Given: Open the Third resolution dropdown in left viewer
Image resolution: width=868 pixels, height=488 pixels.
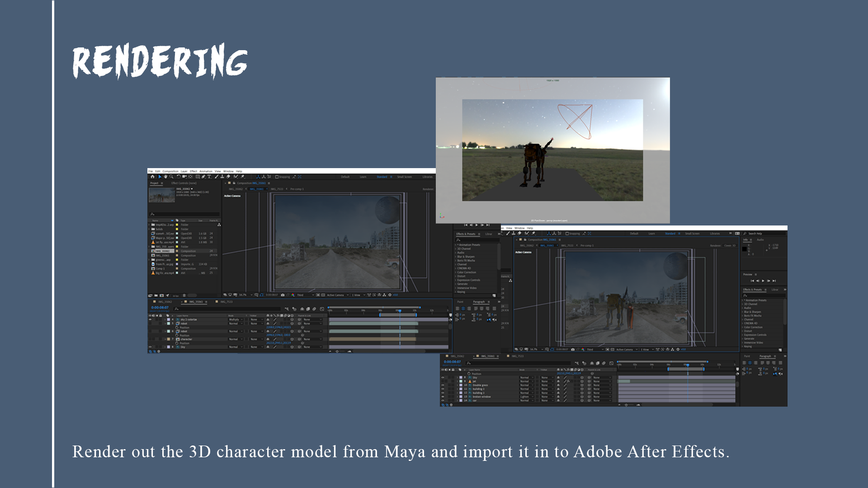Looking at the screenshot, I should click(305, 295).
